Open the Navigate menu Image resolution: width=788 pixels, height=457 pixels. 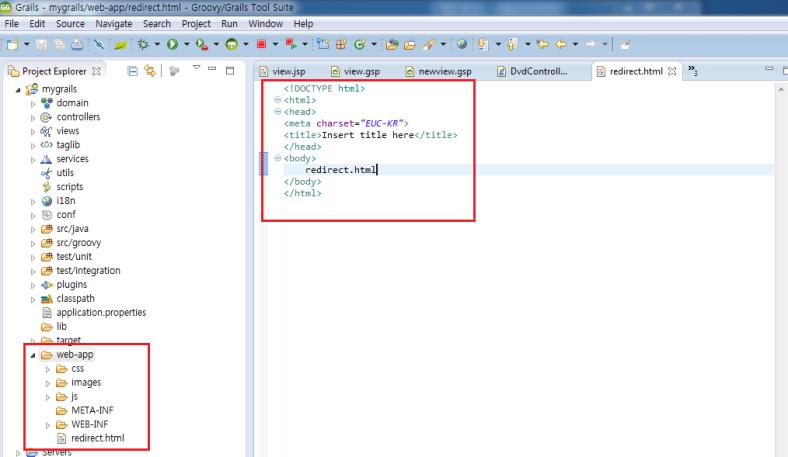(114, 24)
